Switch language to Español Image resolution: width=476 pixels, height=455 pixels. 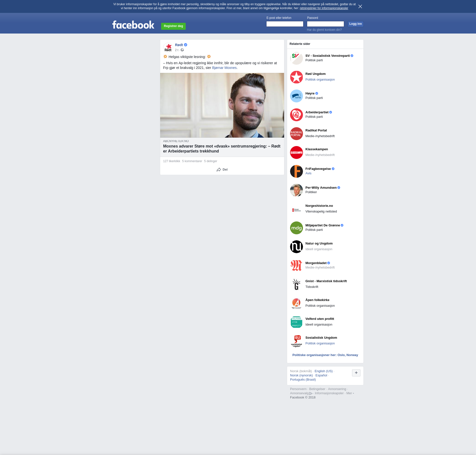(x=321, y=375)
